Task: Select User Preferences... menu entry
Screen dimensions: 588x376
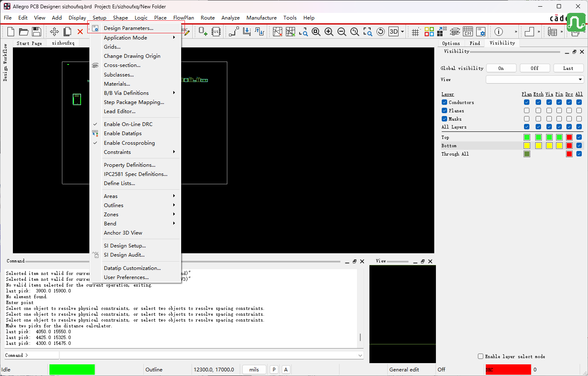Action: (135, 277)
